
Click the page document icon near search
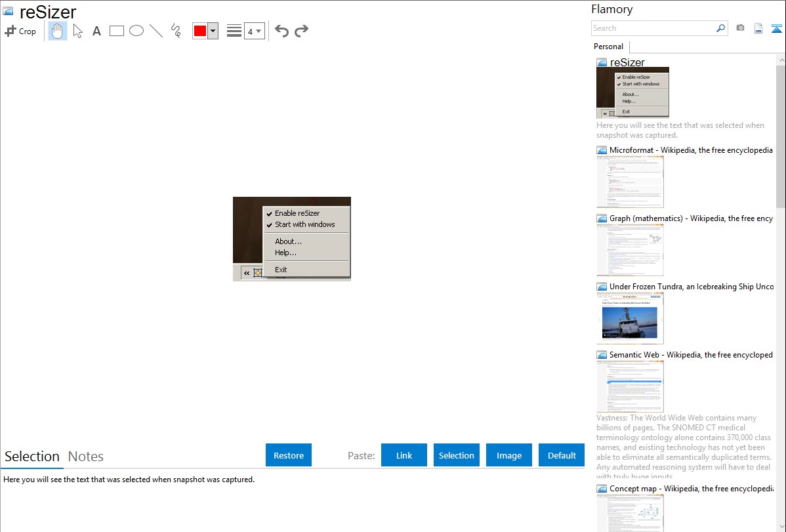[x=758, y=28]
